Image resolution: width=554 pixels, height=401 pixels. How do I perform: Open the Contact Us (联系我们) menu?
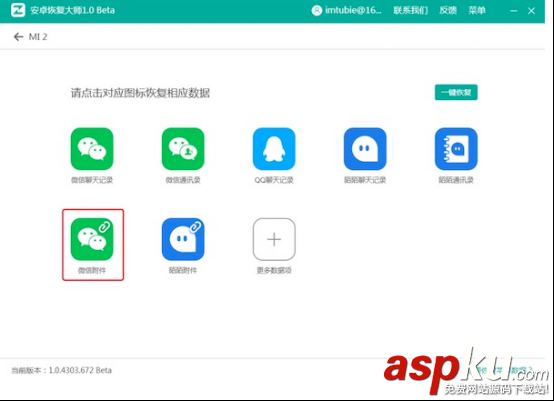[411, 11]
